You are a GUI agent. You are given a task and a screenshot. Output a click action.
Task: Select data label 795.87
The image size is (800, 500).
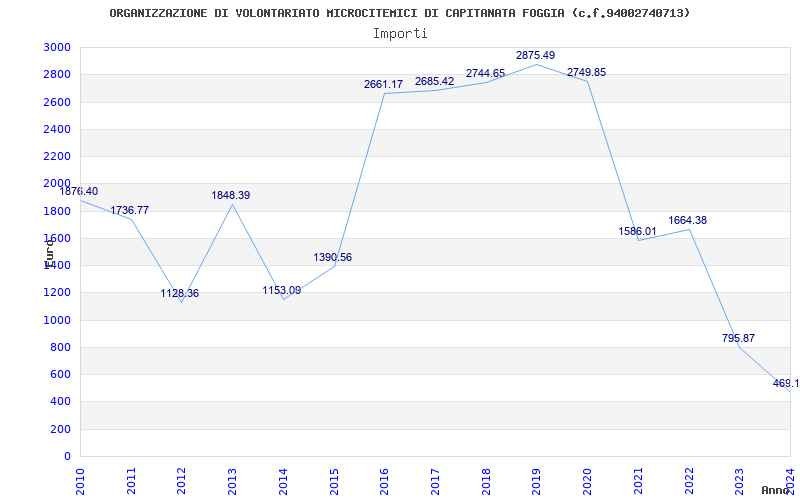pyautogui.click(x=738, y=338)
